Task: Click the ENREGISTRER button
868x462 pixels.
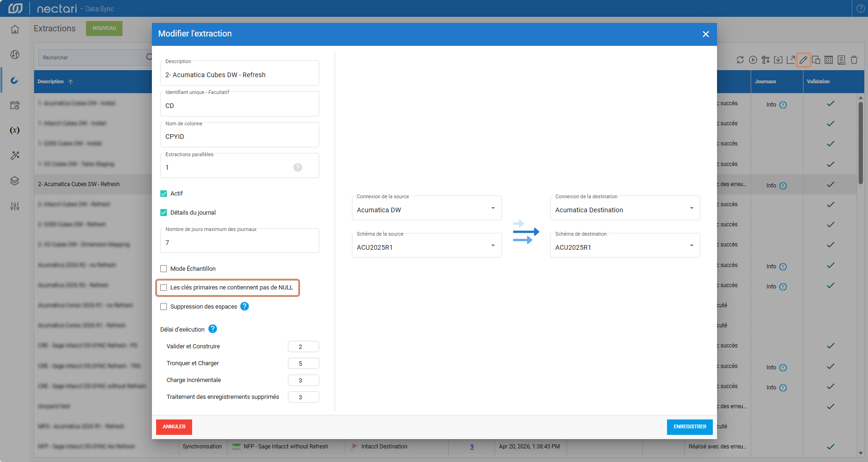Action: click(690, 427)
